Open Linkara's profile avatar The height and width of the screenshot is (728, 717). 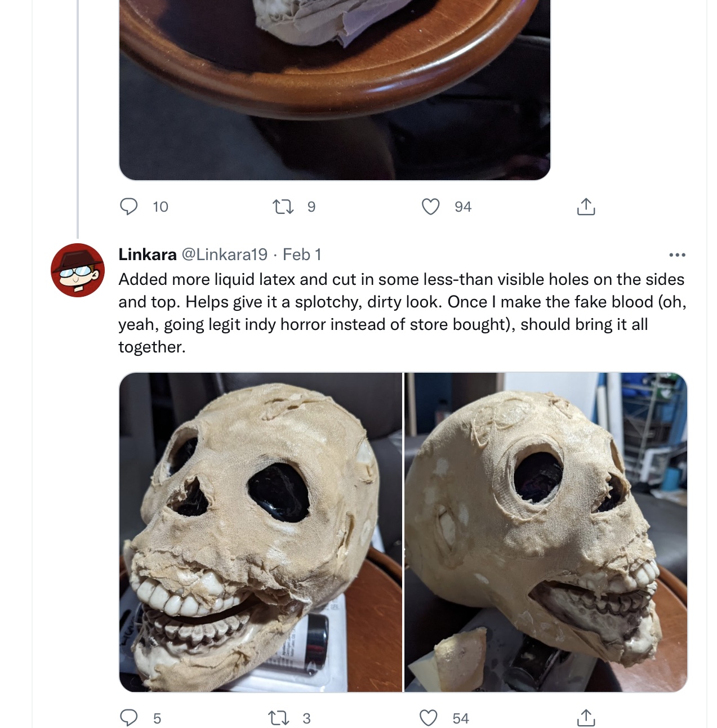78,270
